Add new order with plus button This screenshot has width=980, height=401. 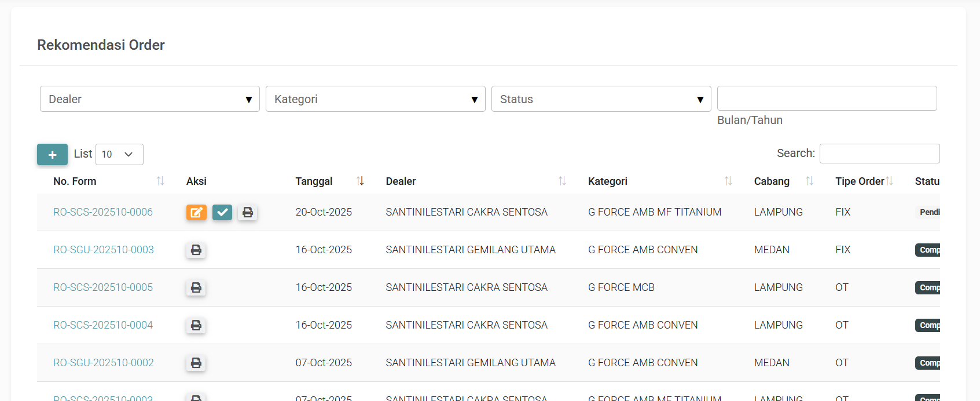pyautogui.click(x=52, y=155)
